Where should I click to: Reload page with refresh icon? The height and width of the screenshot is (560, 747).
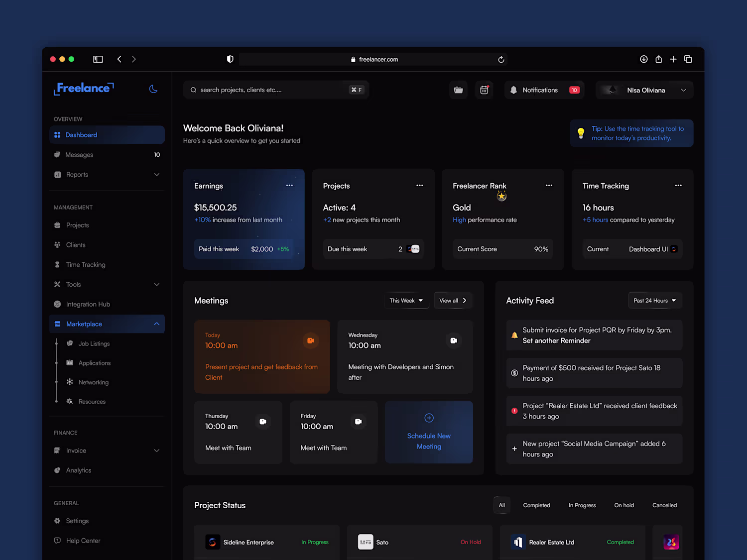(x=501, y=59)
